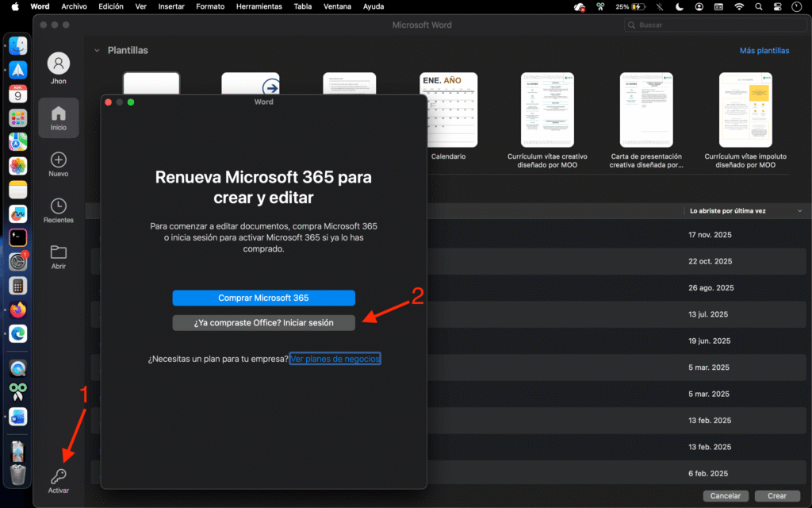Click '¿Ya compraste Office? Iniciar sesión' button
Image resolution: width=812 pixels, height=508 pixels.
263,323
